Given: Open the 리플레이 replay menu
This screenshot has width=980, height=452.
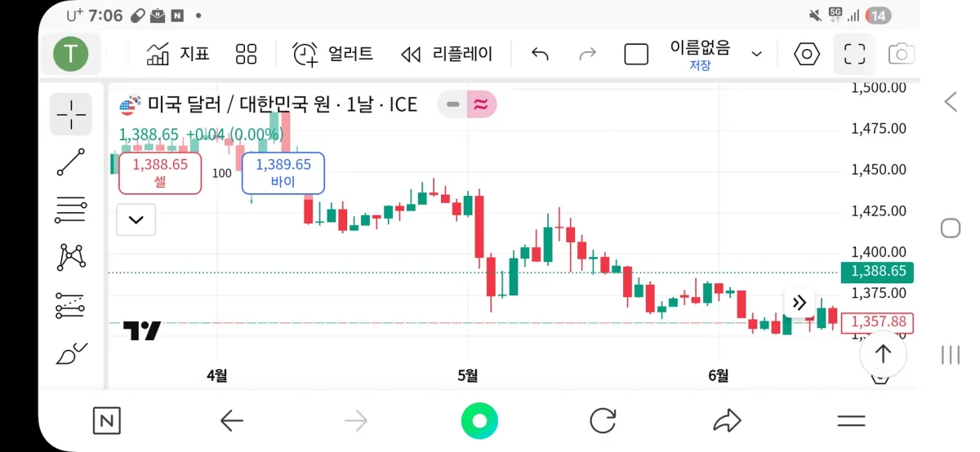Looking at the screenshot, I should point(448,55).
